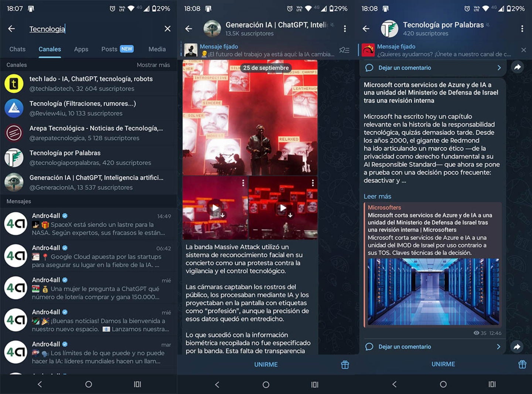532x394 pixels.
Task: Tap the Andro4all verified badge
Action: pos(65,215)
